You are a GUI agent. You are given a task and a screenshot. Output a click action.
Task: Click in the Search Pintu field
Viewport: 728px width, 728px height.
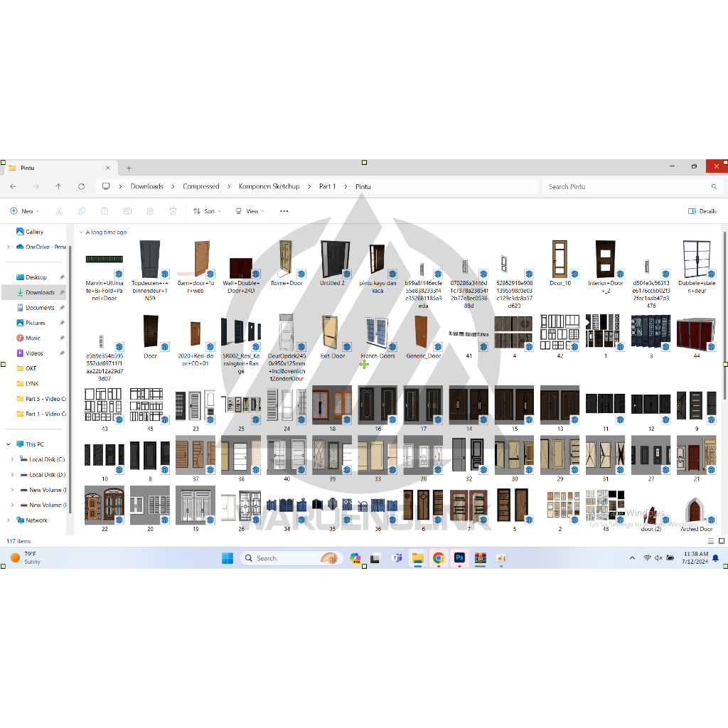632,187
